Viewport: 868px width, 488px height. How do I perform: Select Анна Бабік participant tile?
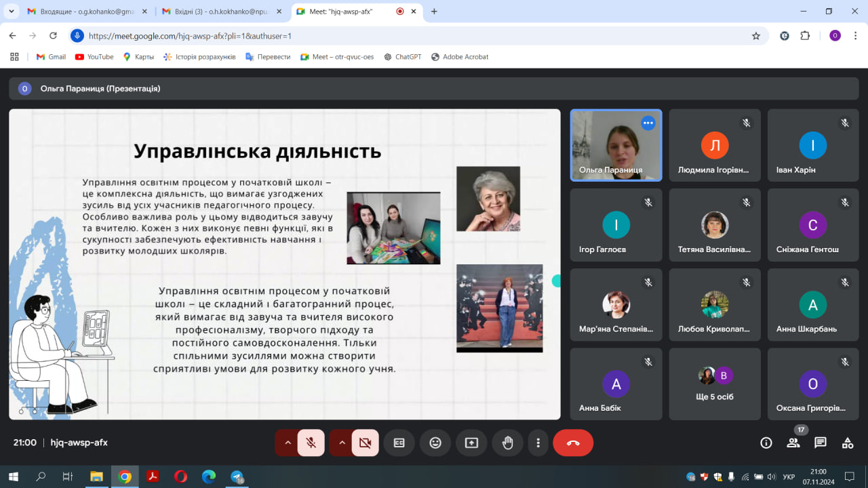point(616,384)
